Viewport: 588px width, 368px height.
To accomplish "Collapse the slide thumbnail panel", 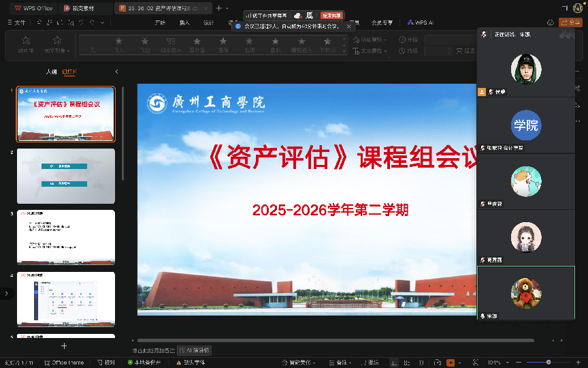I will tap(116, 72).
